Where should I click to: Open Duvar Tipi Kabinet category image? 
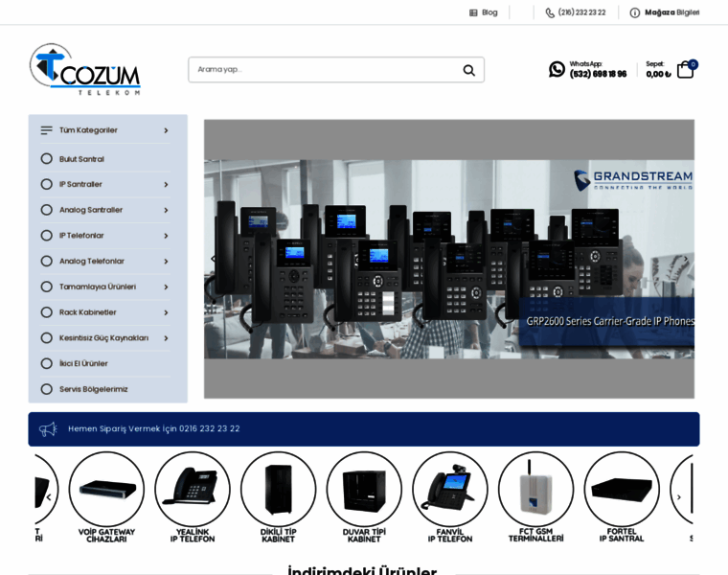(364, 489)
